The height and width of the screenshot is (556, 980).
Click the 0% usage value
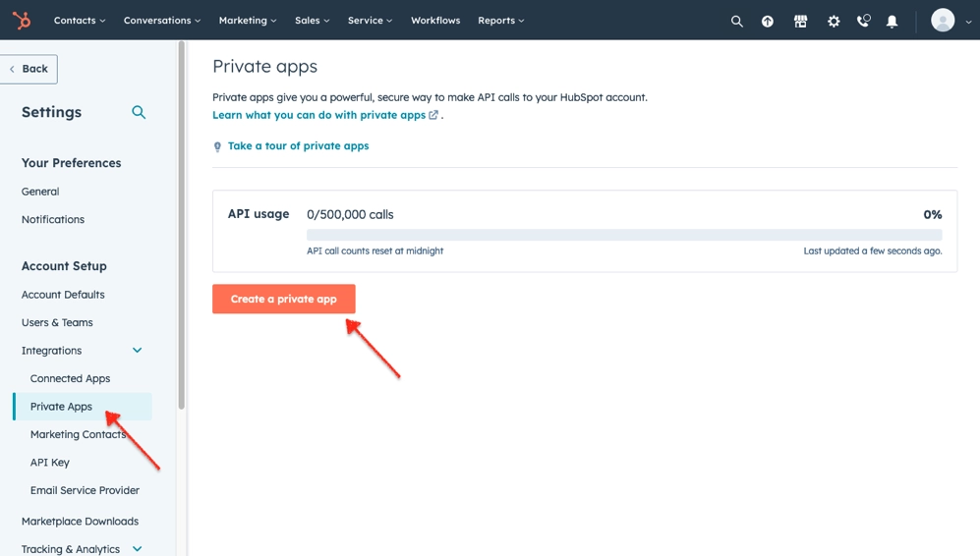(933, 214)
